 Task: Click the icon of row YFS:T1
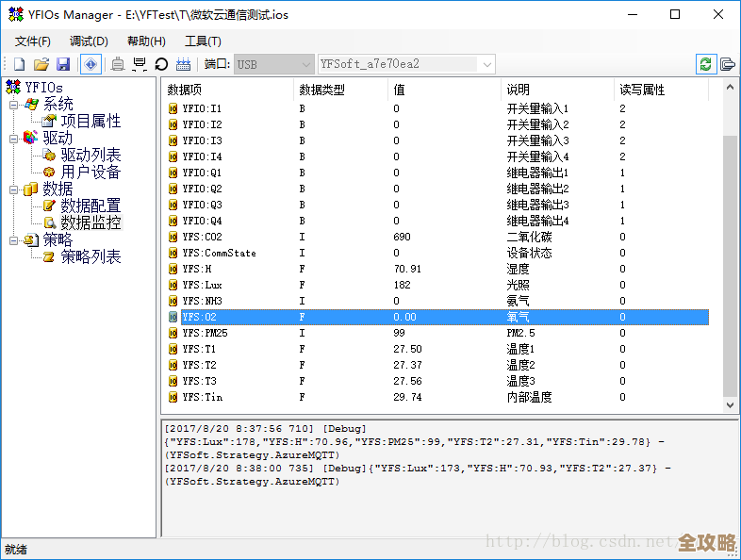(173, 350)
